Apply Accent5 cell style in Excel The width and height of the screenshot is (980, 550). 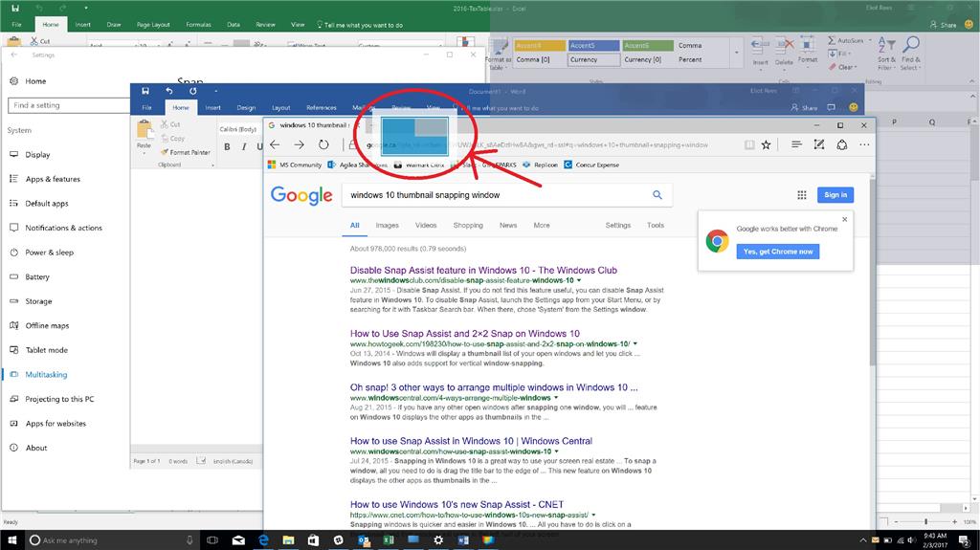coord(593,46)
